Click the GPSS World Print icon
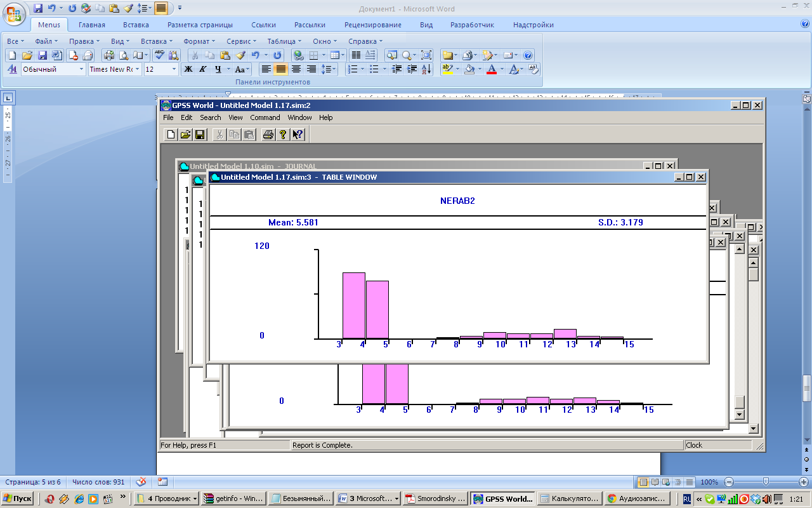 click(x=268, y=134)
